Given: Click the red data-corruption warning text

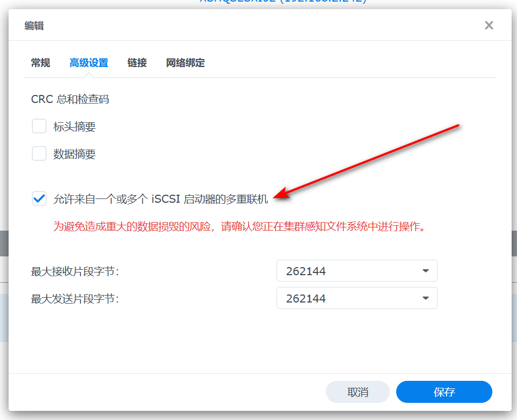Looking at the screenshot, I should pyautogui.click(x=240, y=226).
